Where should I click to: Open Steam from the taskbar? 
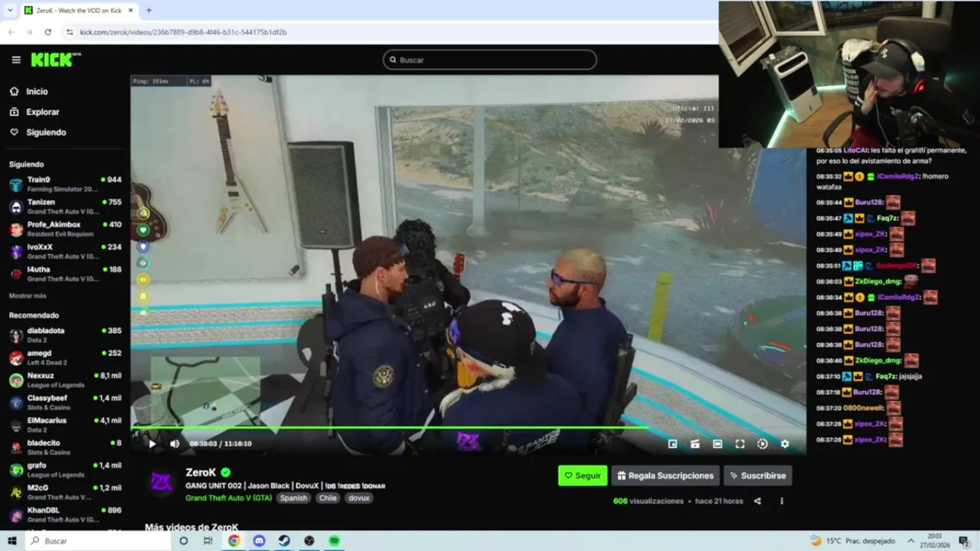tap(284, 541)
